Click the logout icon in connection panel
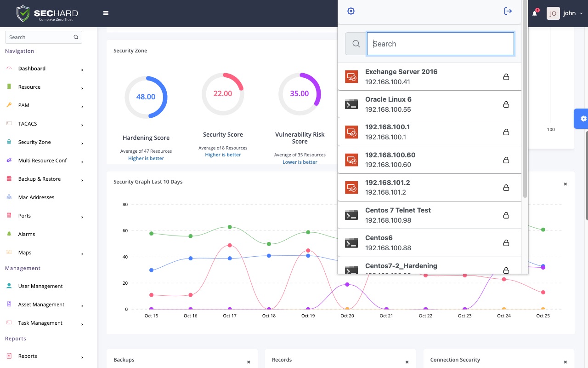The image size is (588, 368). click(x=508, y=11)
